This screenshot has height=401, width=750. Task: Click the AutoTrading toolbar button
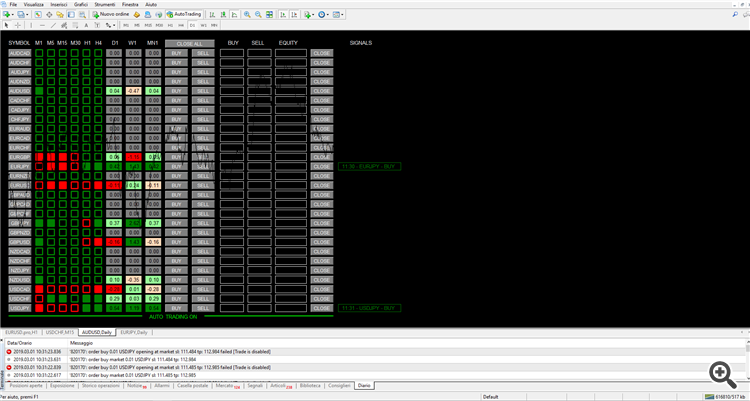click(x=184, y=15)
